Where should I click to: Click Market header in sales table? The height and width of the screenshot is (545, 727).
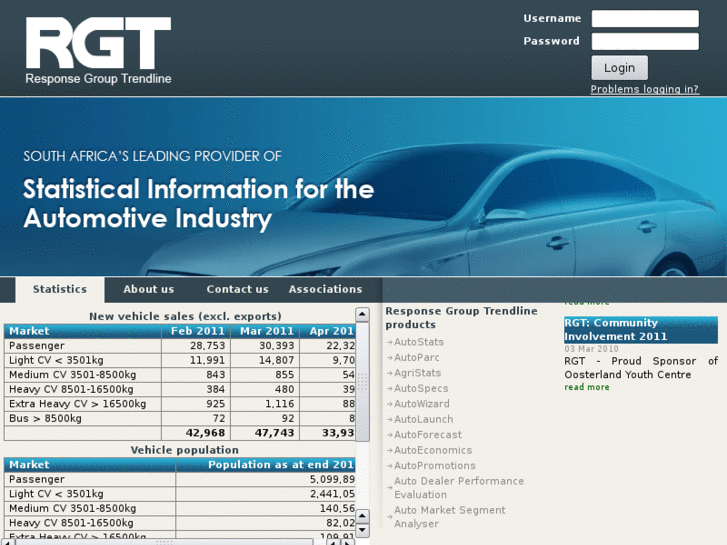tap(83, 331)
